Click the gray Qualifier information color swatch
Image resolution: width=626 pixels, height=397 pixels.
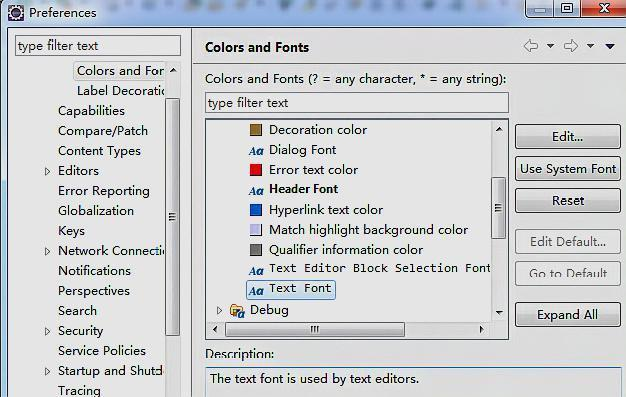coord(256,250)
